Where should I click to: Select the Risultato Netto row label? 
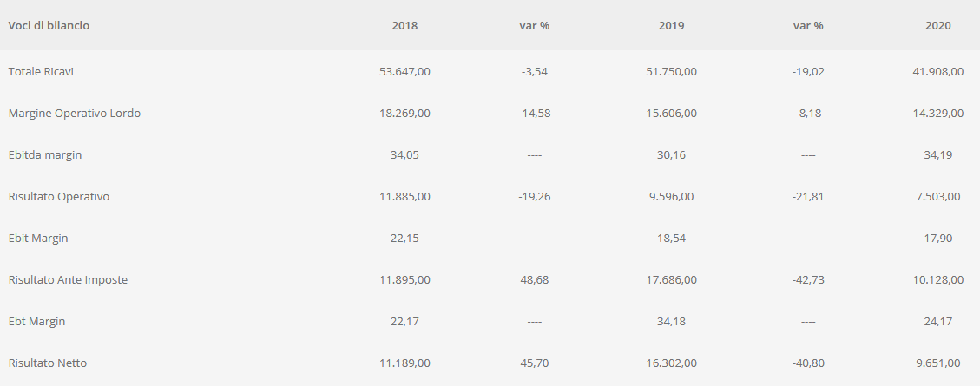click(x=48, y=363)
